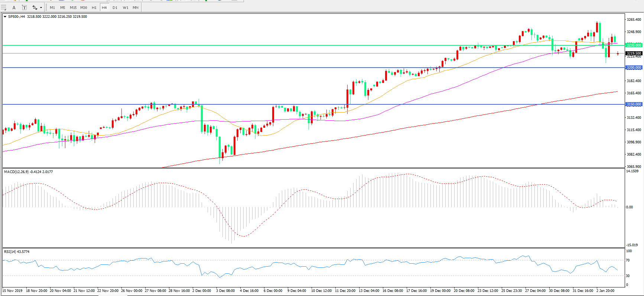The width and height of the screenshot is (644, 296).
Task: Switch to the D1 daily timeframe
Action: tap(115, 7)
